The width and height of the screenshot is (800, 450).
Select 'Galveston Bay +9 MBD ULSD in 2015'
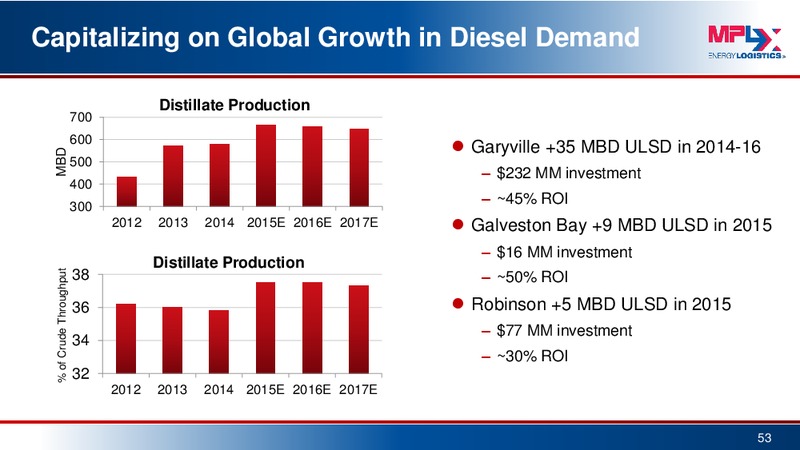point(621,225)
